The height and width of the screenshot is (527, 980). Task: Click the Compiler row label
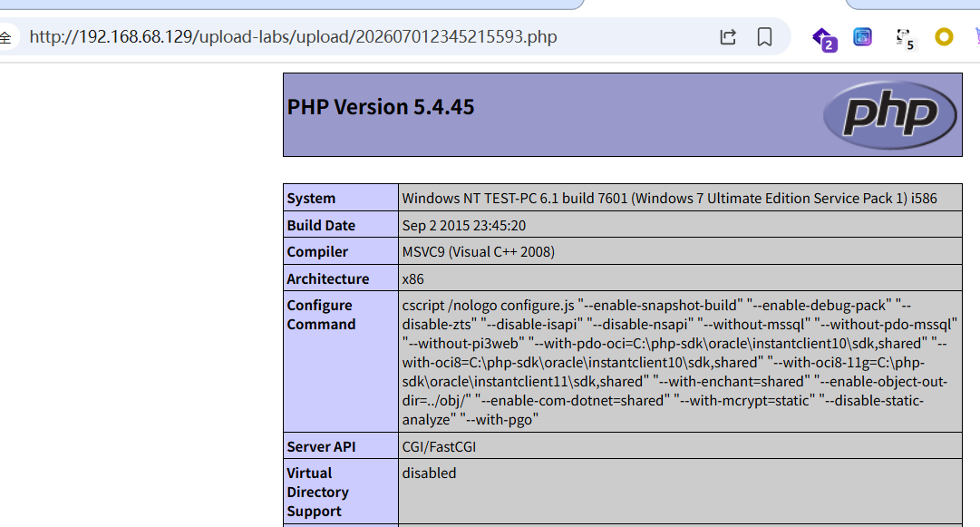coord(317,251)
